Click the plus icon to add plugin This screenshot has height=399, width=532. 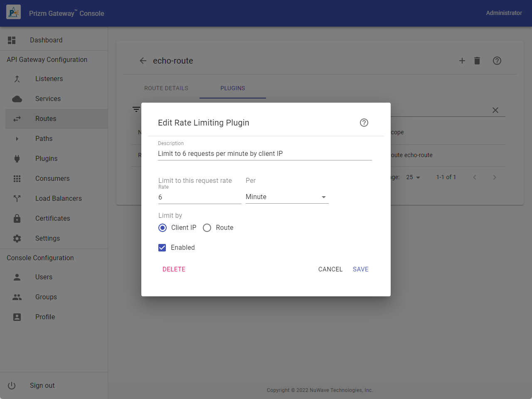pos(462,61)
